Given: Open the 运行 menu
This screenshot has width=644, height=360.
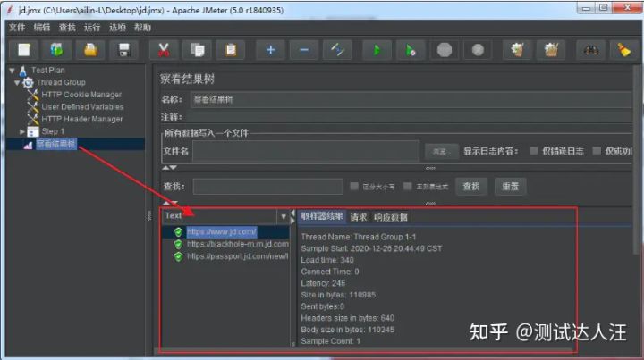Looking at the screenshot, I should [92, 28].
